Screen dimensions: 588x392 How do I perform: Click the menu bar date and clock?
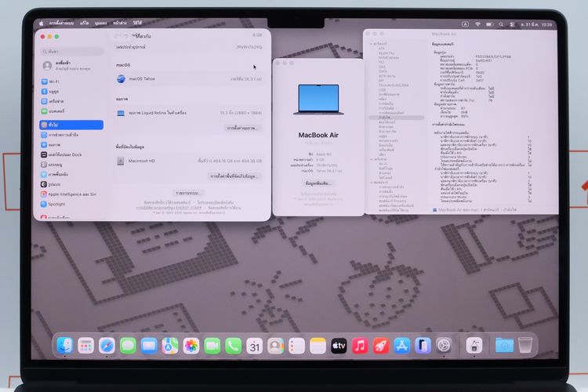(536, 24)
